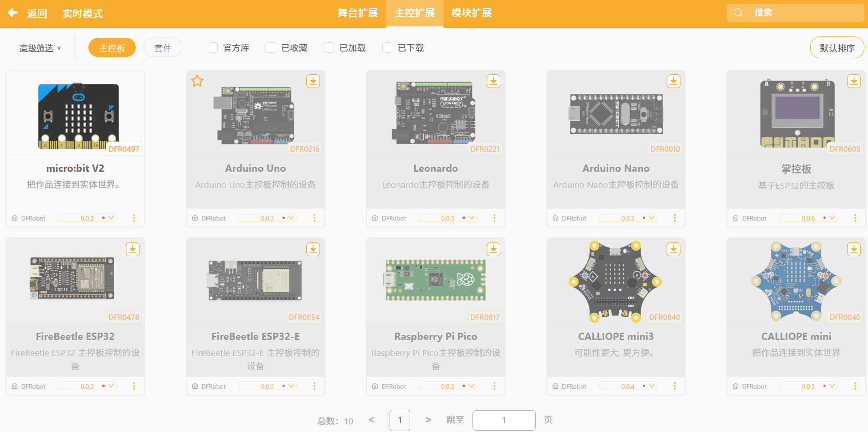Go to the next page arrow
The height and width of the screenshot is (432, 868).
428,420
